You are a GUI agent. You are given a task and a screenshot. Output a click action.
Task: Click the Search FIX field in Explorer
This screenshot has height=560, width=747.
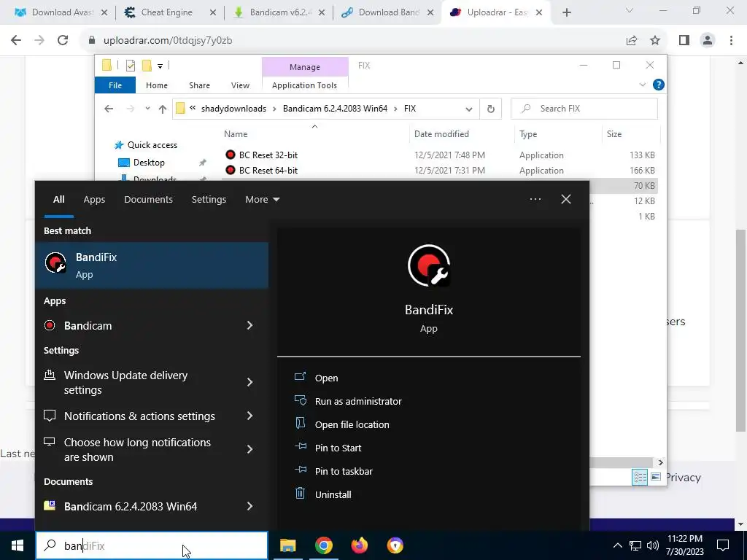[584, 109]
